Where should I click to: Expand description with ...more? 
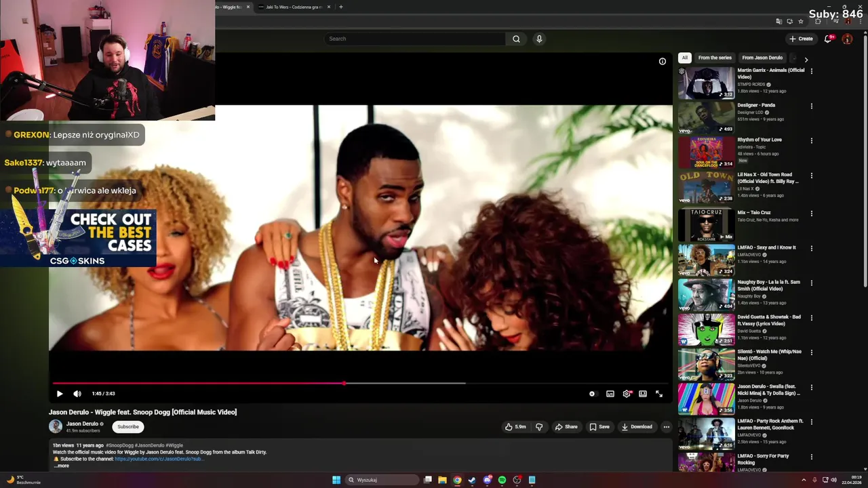pos(61,466)
